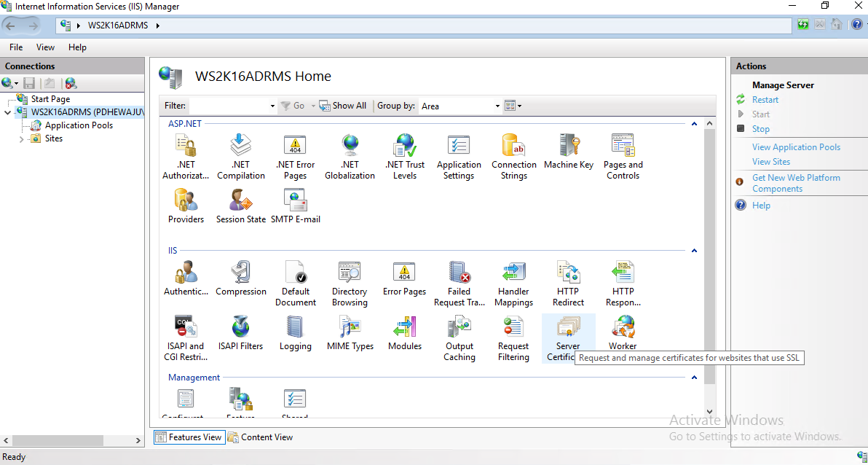This screenshot has width=868, height=465.
Task: Click View Sites link
Action: point(771,162)
